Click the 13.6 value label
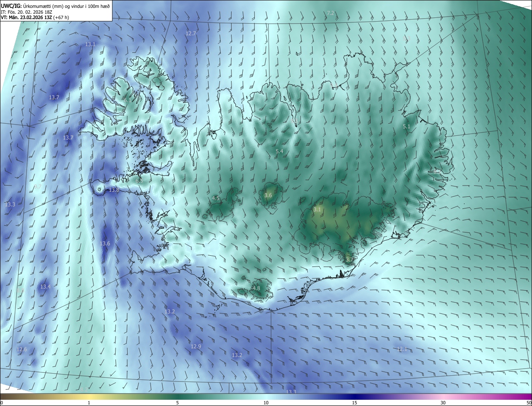The image size is (532, 406). tap(105, 243)
